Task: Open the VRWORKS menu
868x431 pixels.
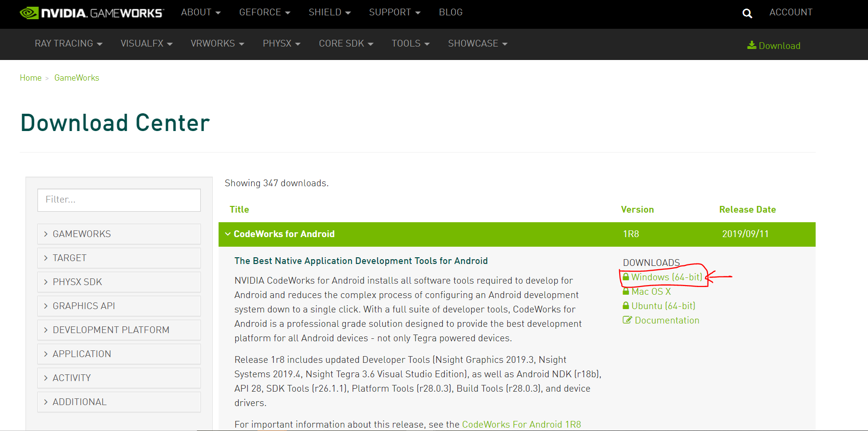Action: [218, 44]
